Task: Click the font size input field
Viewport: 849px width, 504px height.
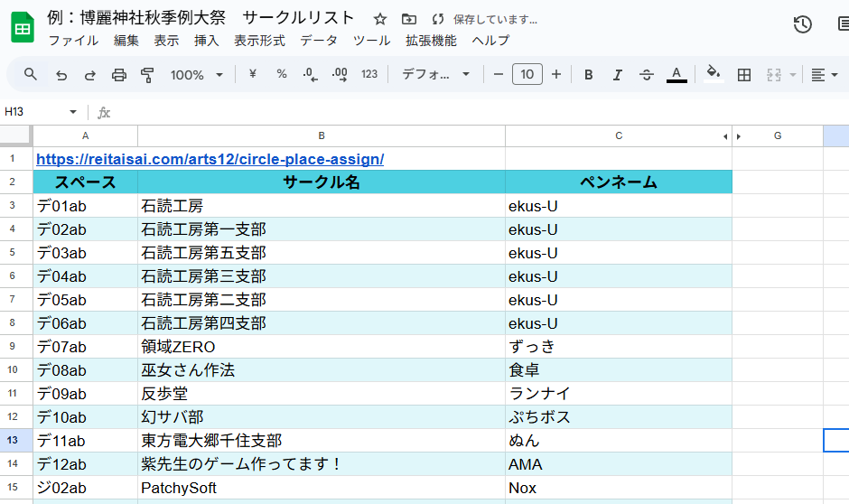Action: [527, 75]
